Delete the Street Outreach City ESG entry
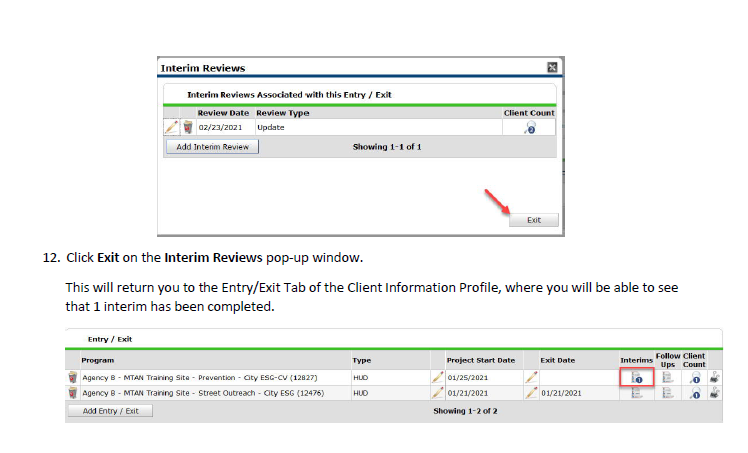Image resolution: width=748 pixels, height=453 pixels. pyautogui.click(x=72, y=394)
